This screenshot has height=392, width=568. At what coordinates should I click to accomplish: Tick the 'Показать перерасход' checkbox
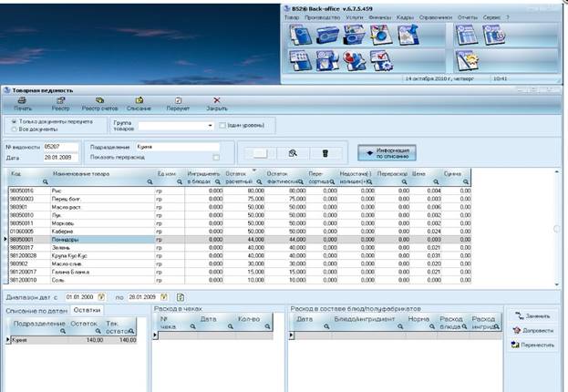click(216, 158)
